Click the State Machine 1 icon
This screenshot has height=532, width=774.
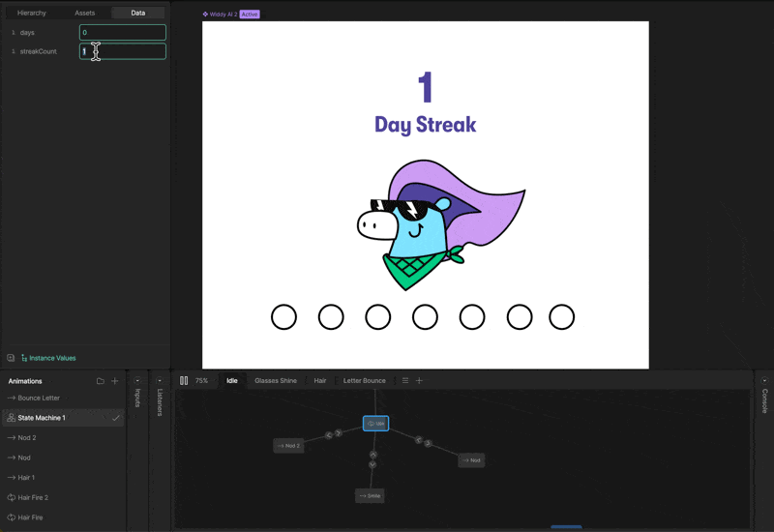click(x=11, y=418)
